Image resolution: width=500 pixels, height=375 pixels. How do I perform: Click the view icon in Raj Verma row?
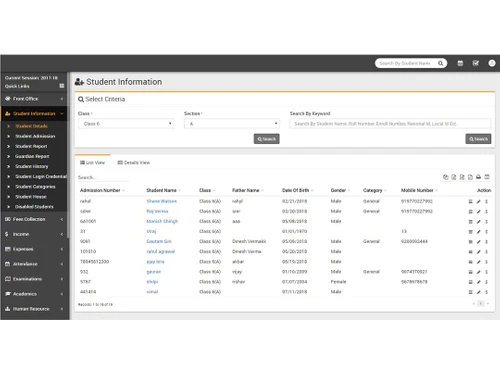pyautogui.click(x=470, y=211)
